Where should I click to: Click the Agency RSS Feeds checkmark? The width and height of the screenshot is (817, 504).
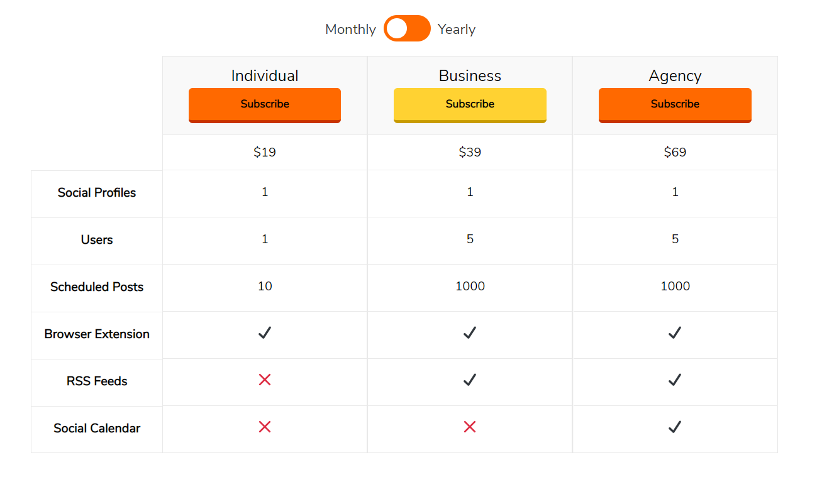pos(675,380)
